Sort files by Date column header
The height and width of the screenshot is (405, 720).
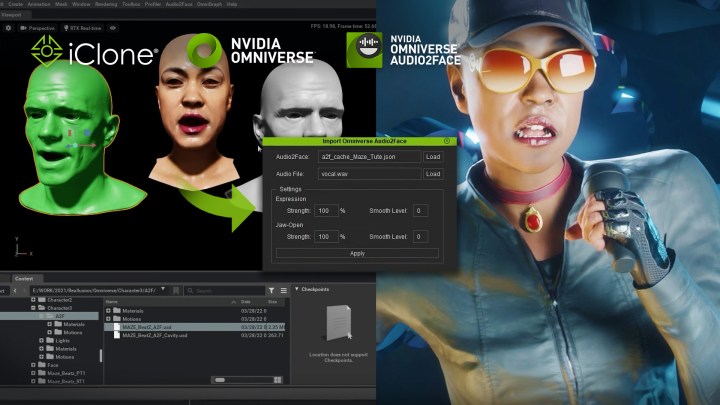(x=246, y=302)
